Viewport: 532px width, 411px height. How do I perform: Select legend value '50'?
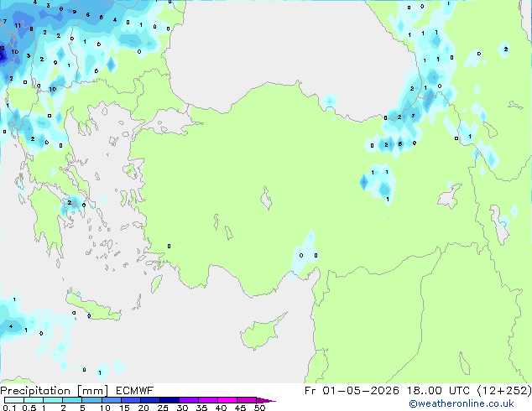pos(259,408)
